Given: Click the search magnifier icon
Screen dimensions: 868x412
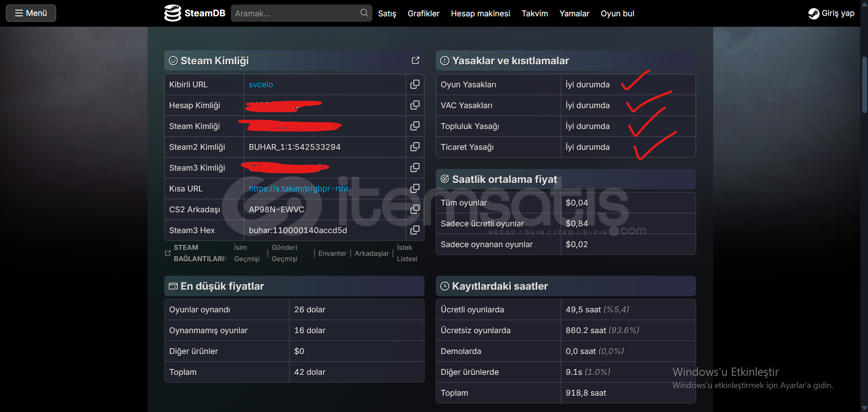Looking at the screenshot, I should click(364, 13).
